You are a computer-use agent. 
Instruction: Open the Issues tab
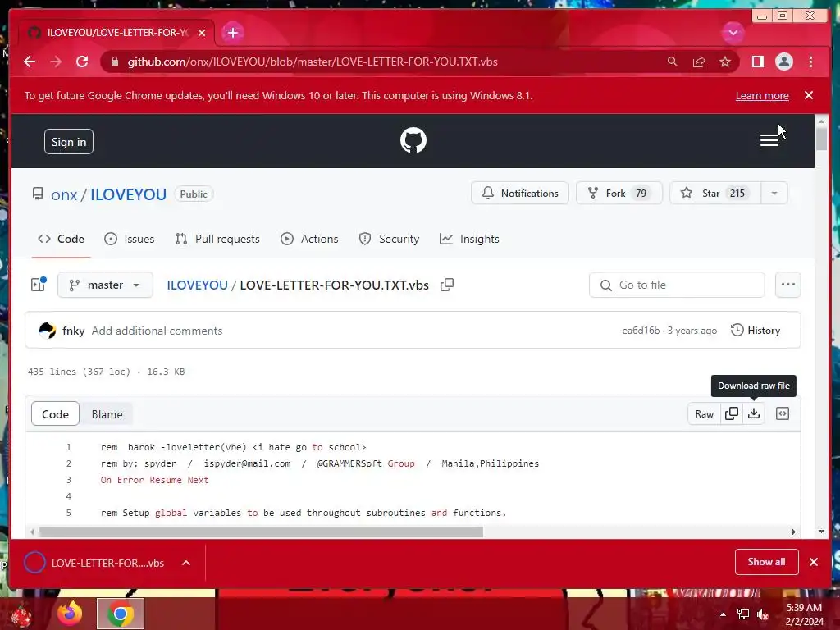click(129, 239)
